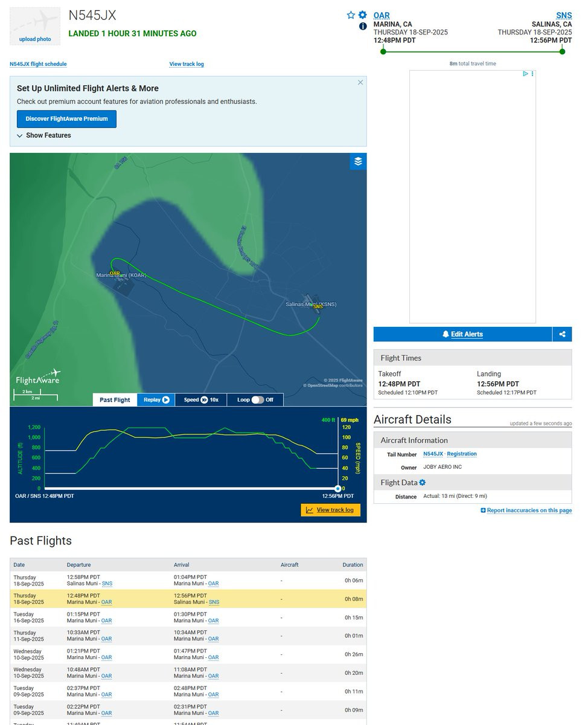The image size is (588, 725).
Task: Open the gear settings icon near title
Action: 362,15
